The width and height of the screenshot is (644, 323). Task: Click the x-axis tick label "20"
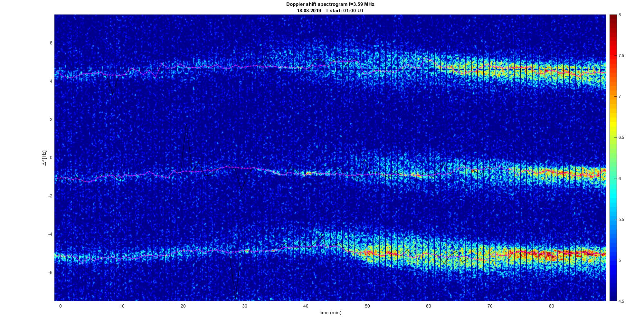tap(183, 306)
